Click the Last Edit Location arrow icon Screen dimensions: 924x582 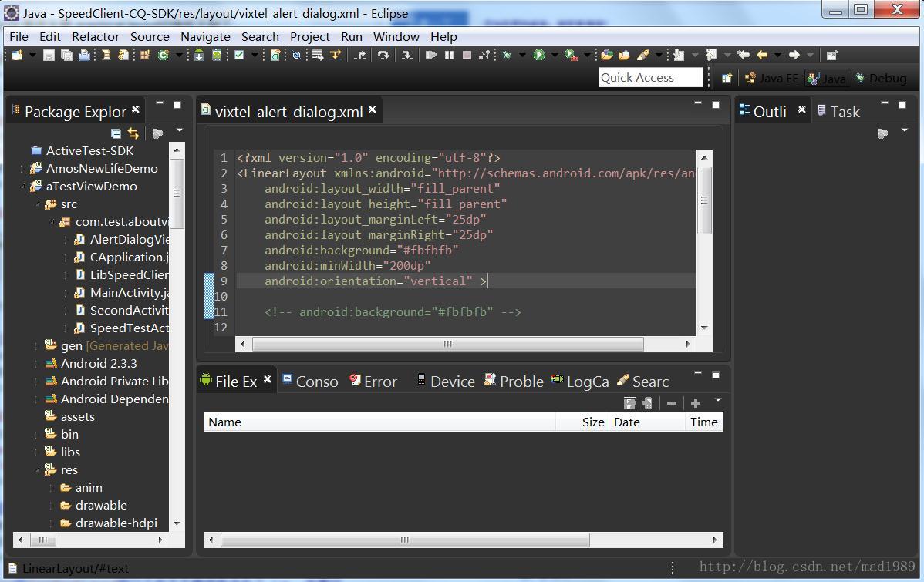(744, 55)
